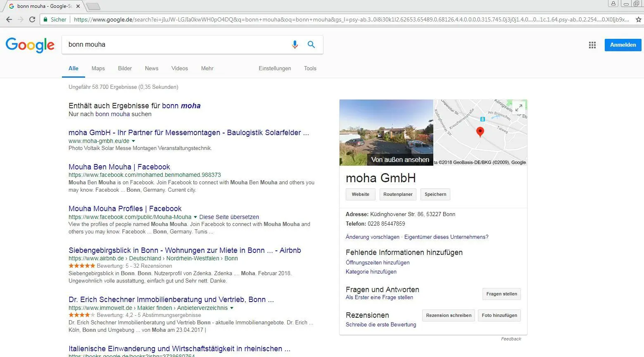Open dropdown arrow beside facebook.com/public/Mouha-Mouha
This screenshot has width=644, height=357.
(195, 217)
